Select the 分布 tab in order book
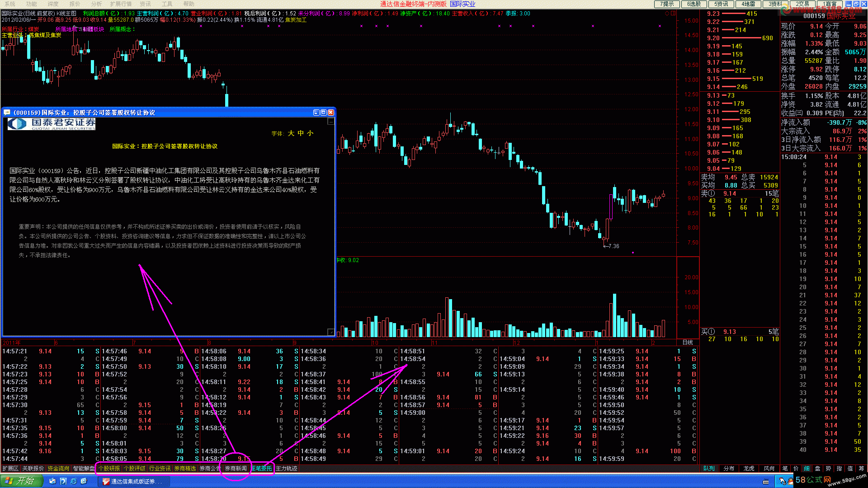This screenshot has height=488, width=868. click(x=729, y=469)
